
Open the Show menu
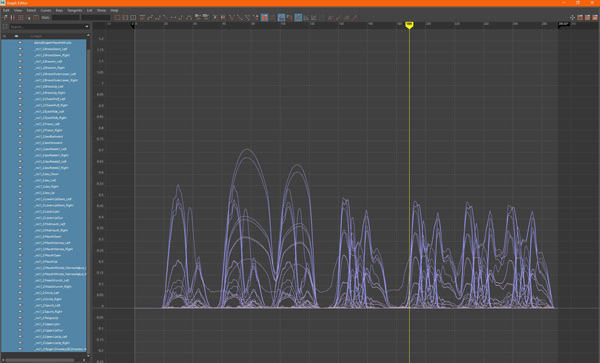click(x=101, y=10)
